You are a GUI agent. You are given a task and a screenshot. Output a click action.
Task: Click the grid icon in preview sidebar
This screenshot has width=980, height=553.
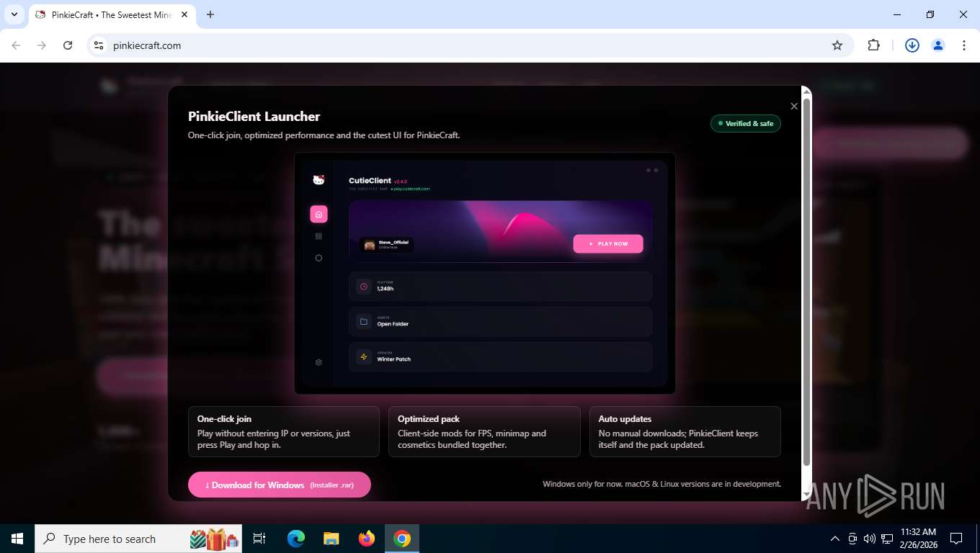click(x=318, y=236)
